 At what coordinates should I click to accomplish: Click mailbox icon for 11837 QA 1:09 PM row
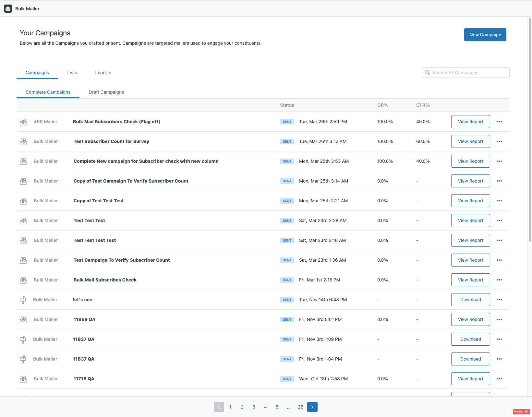(x=23, y=340)
